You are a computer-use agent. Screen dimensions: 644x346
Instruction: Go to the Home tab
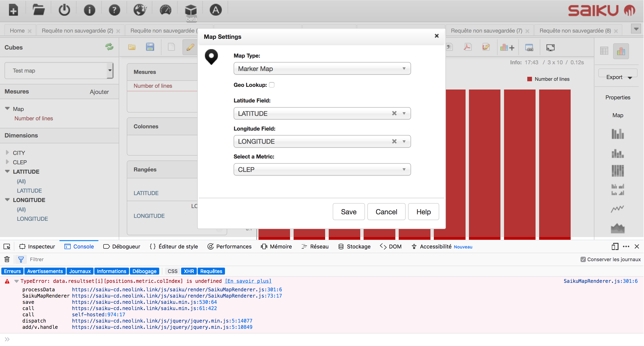click(x=17, y=30)
